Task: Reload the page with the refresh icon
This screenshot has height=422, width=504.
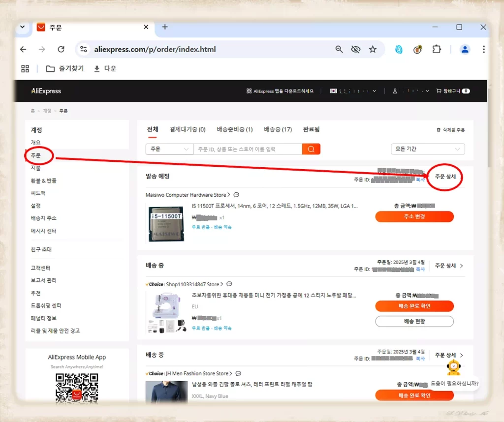Action: tap(61, 49)
